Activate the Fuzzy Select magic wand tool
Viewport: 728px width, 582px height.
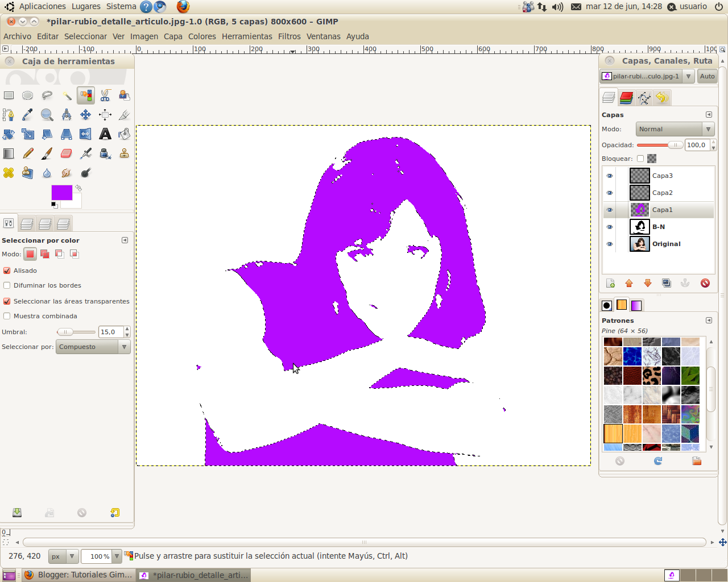(x=66, y=95)
